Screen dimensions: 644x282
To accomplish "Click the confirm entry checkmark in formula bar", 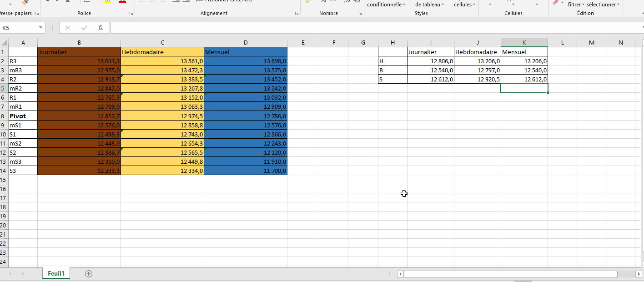I will [84, 28].
